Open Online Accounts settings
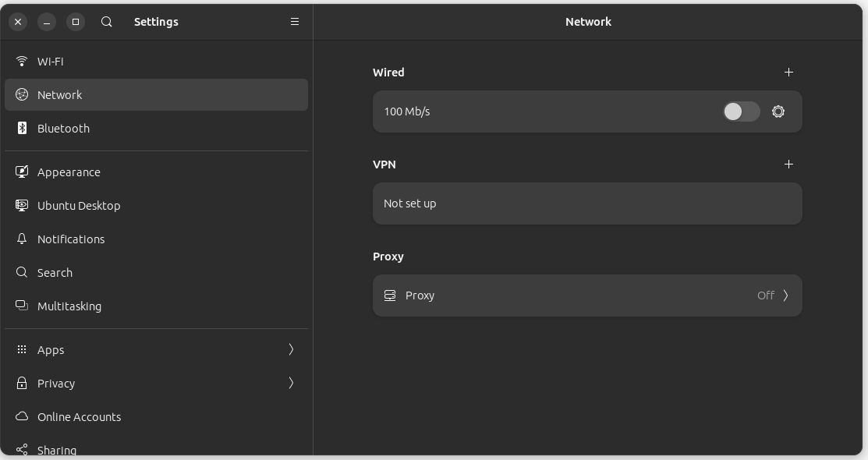Image resolution: width=868 pixels, height=460 pixels. 156,417
